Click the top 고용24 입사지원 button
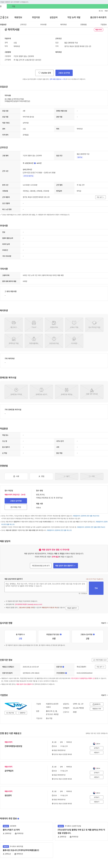This screenshot has width=108, height=868. [64, 73]
